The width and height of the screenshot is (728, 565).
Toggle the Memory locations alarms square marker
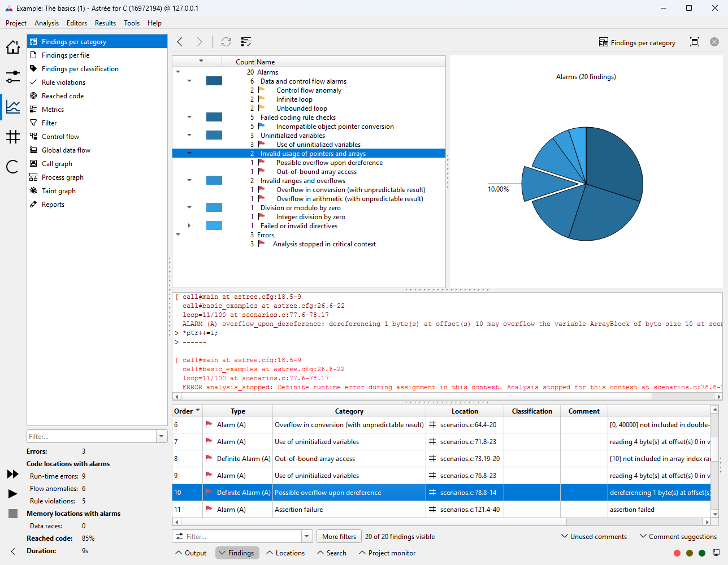pyautogui.click(x=14, y=513)
